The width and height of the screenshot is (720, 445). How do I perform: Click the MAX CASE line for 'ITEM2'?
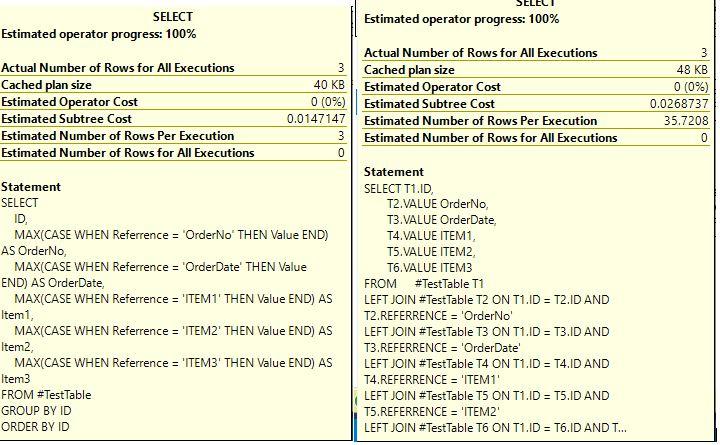(x=173, y=331)
